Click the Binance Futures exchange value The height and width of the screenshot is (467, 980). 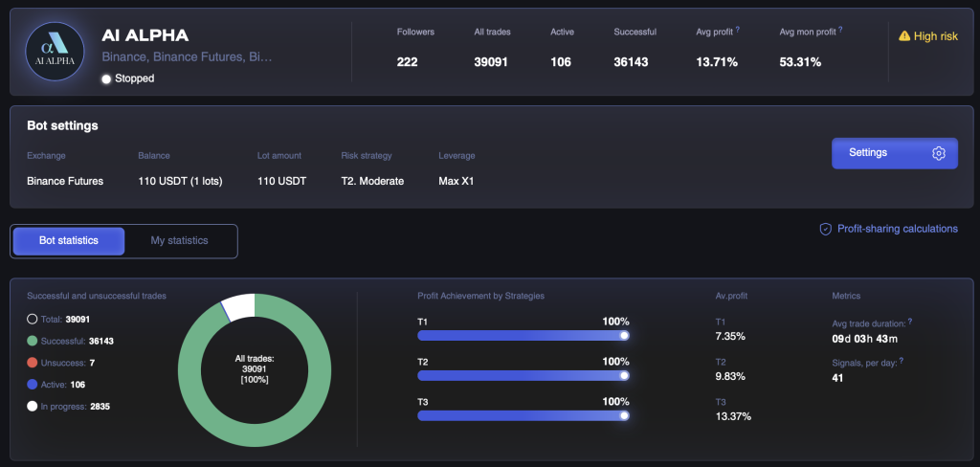tap(65, 181)
